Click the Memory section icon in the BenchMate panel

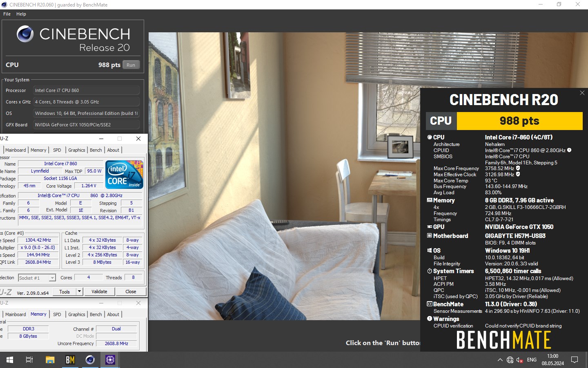[x=430, y=200]
